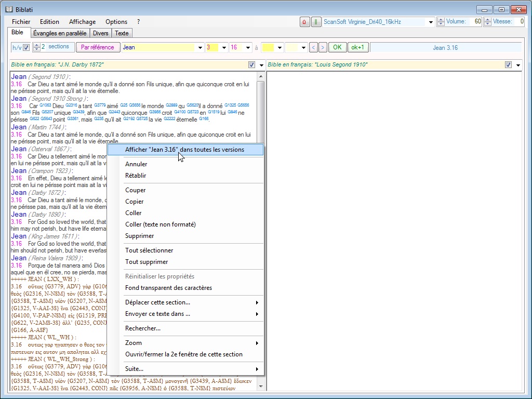The height and width of the screenshot is (399, 532).
Task: Select Rechercher... in the context menu
Action: (x=143, y=328)
